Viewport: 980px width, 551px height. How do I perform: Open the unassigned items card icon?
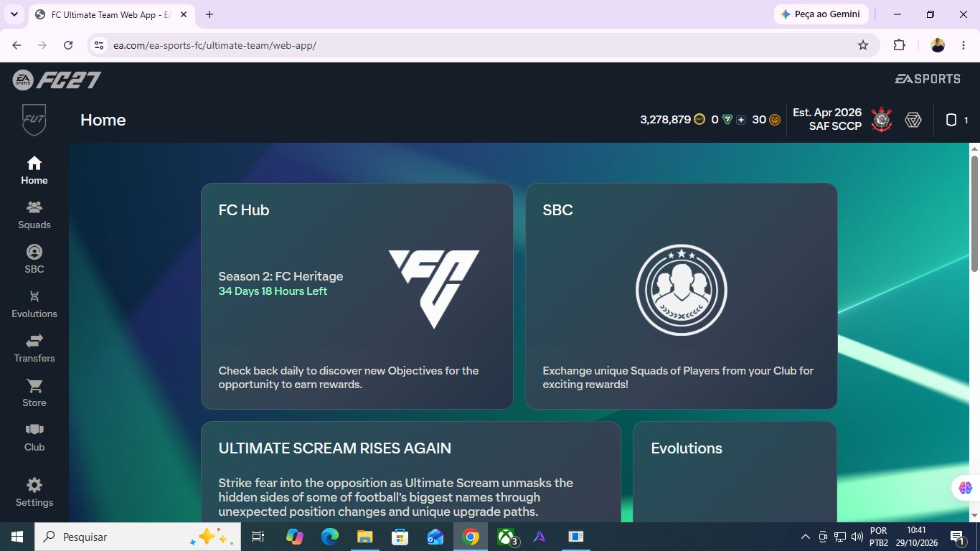[x=951, y=120]
